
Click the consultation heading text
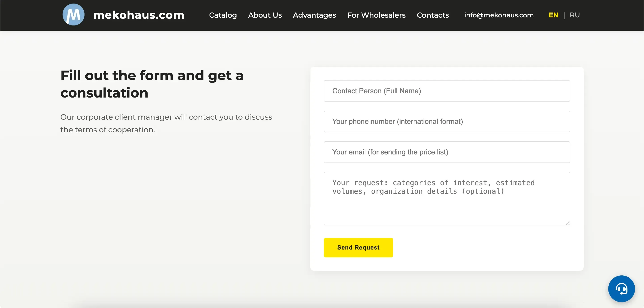coord(152,84)
